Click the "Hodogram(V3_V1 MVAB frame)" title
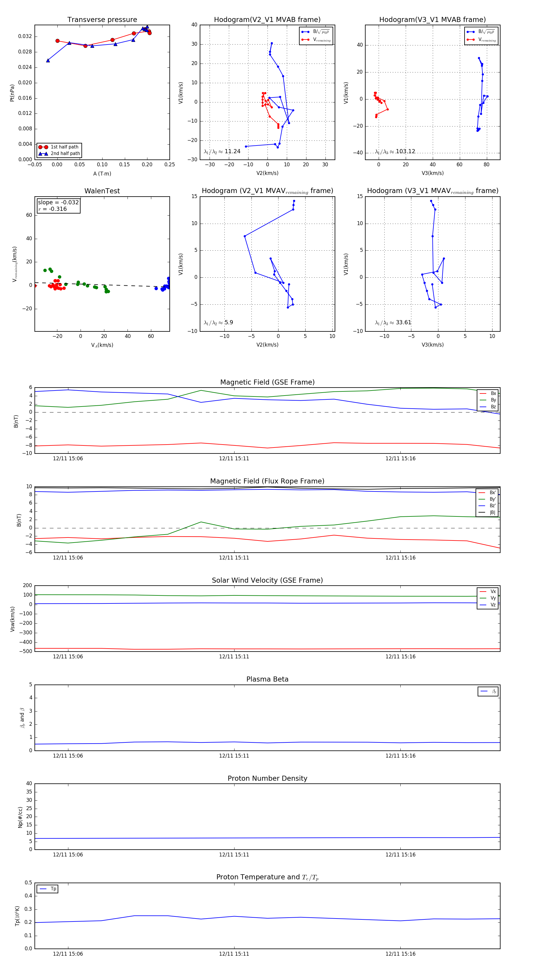Screen dimensions: 535x980 click(432, 20)
